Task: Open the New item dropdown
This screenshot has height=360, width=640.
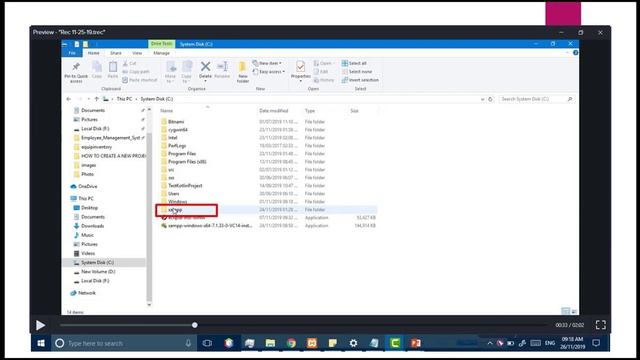Action: pos(267,63)
